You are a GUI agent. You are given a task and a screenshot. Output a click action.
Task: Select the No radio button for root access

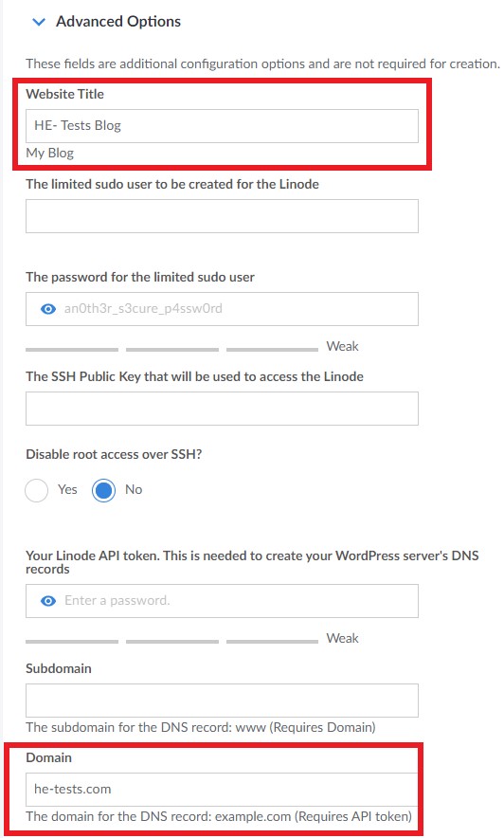(103, 490)
